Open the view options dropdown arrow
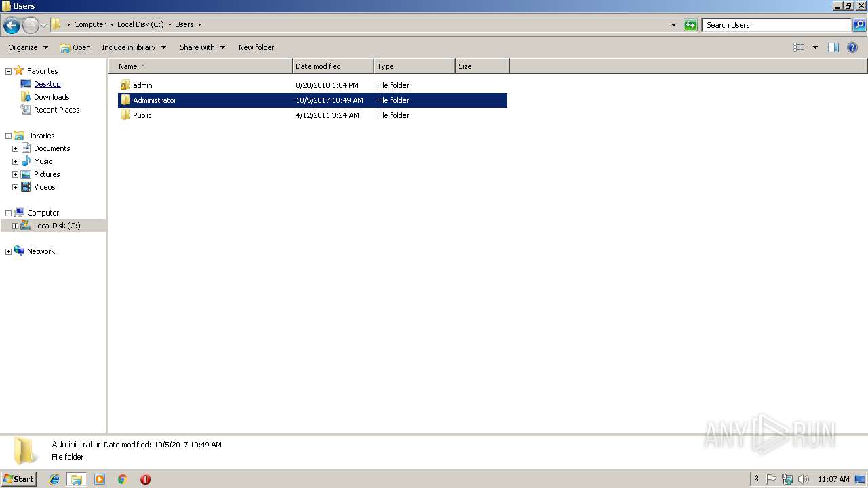The image size is (868, 488). coord(815,47)
